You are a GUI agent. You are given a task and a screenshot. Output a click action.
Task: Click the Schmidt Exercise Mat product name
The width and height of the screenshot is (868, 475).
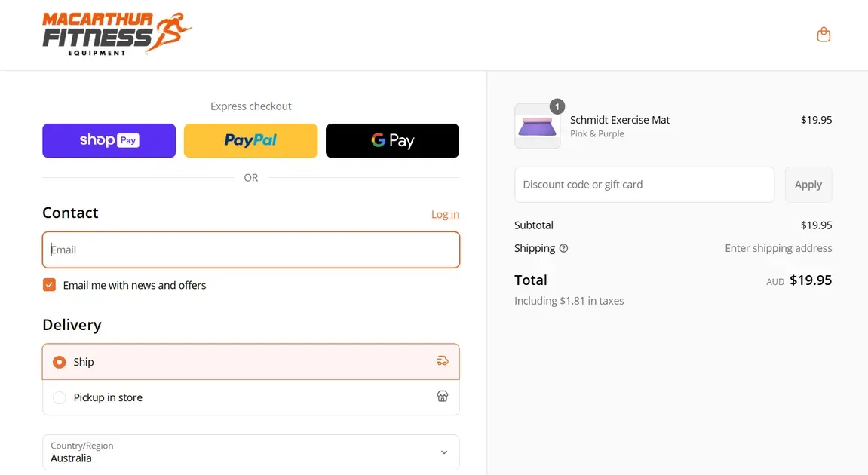coord(620,120)
